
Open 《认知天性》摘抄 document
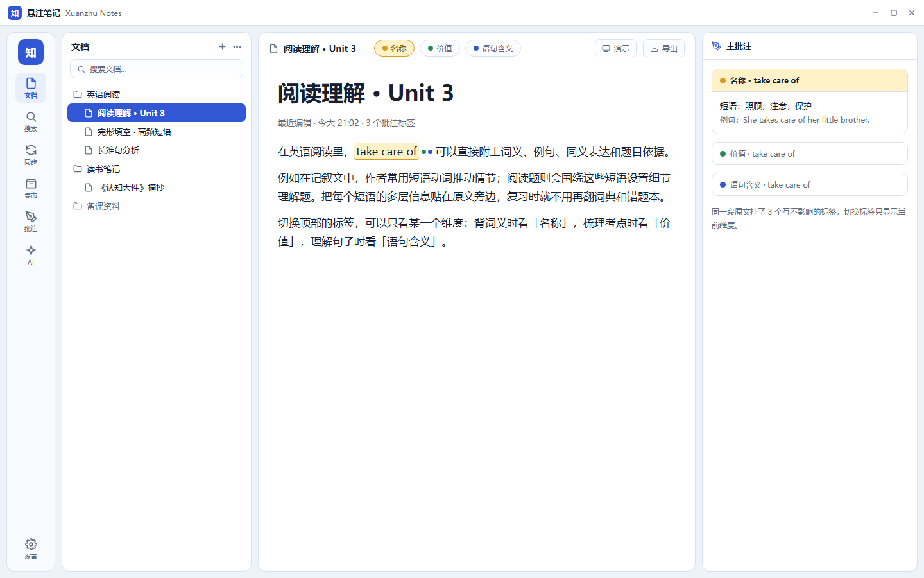point(157,188)
